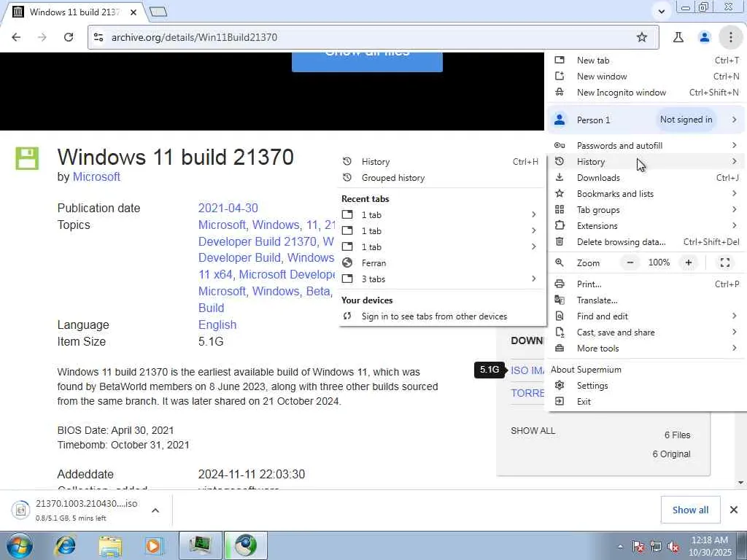The width and height of the screenshot is (747, 560).
Task: Select Translate from the menu
Action: 645,300
